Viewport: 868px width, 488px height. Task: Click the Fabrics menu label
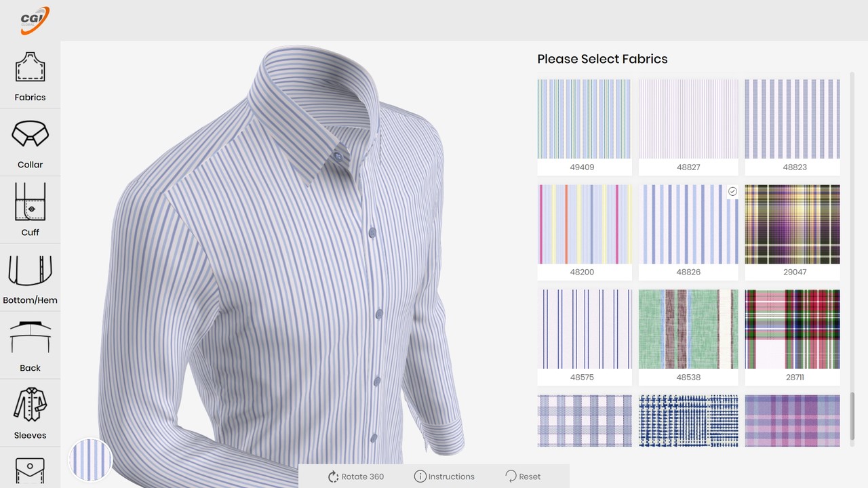coord(30,97)
